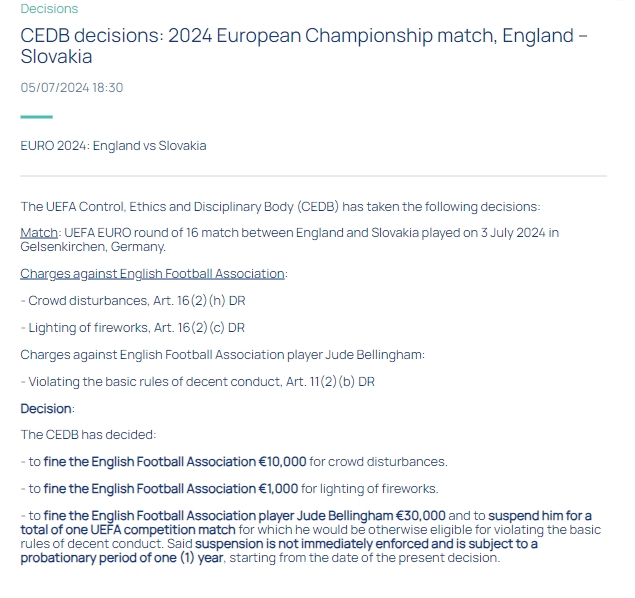Click the 05/07/2024 18:30 publication date
This screenshot has width=635, height=598.
[x=71, y=87]
